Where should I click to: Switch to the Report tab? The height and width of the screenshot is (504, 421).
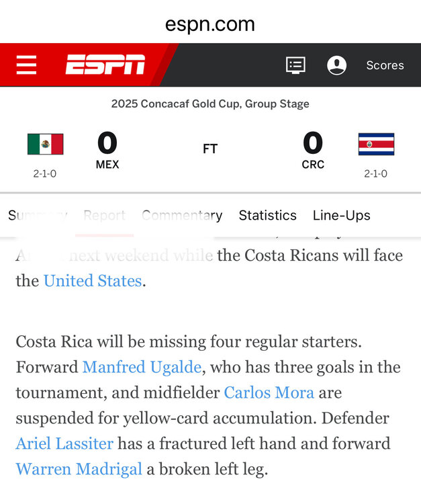[x=104, y=216]
